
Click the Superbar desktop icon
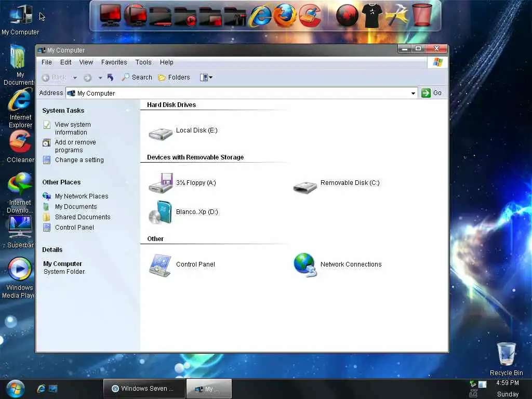coord(20,232)
